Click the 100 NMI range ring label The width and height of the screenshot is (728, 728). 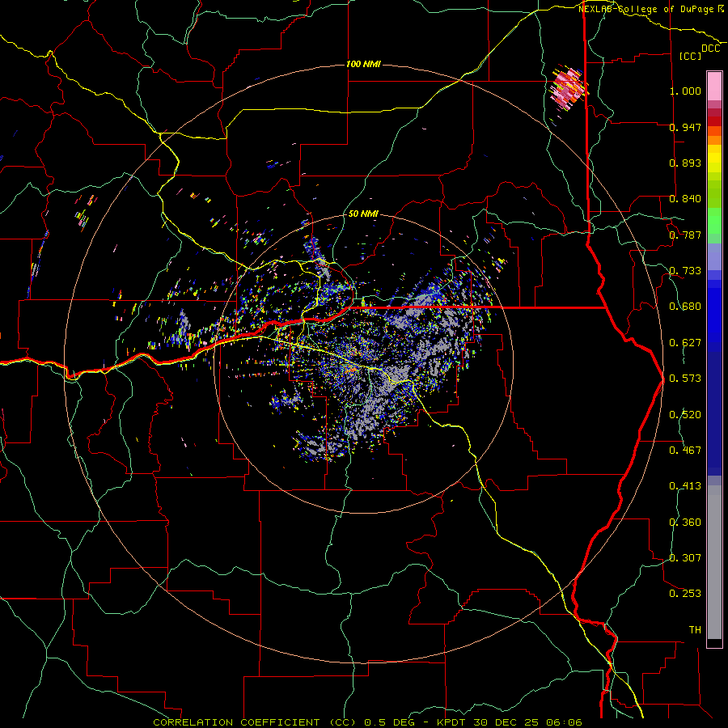(x=363, y=64)
